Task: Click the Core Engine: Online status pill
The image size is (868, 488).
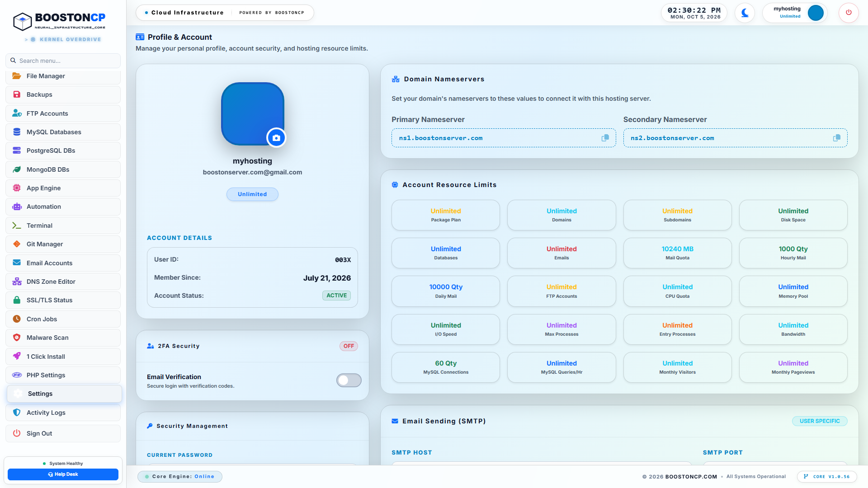Action: [x=180, y=477]
